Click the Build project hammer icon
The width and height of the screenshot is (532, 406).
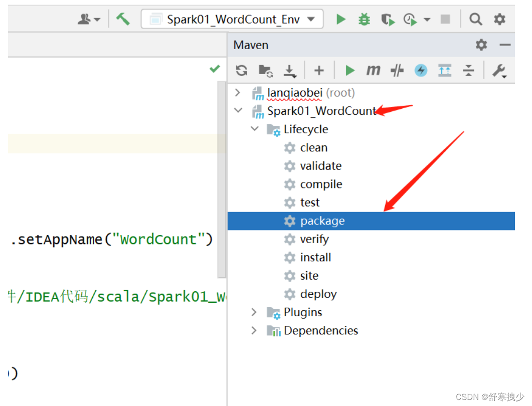tap(123, 19)
